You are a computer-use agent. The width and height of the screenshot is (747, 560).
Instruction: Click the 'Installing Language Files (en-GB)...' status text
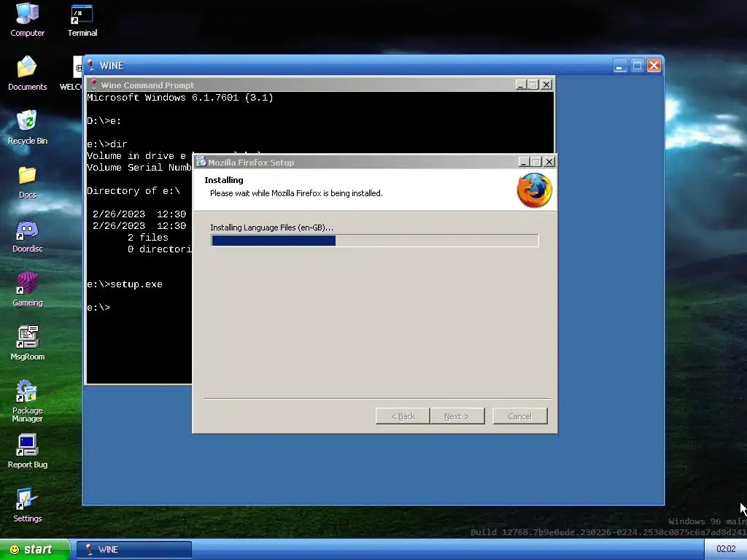[x=271, y=227]
